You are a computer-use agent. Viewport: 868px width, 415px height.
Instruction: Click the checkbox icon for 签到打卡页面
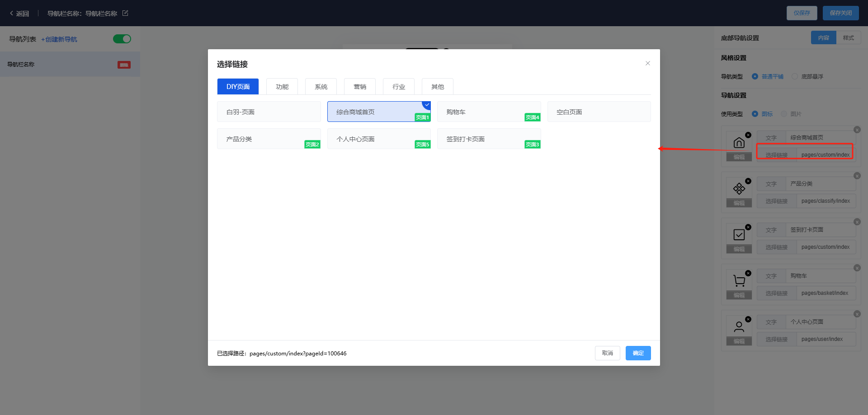point(739,235)
